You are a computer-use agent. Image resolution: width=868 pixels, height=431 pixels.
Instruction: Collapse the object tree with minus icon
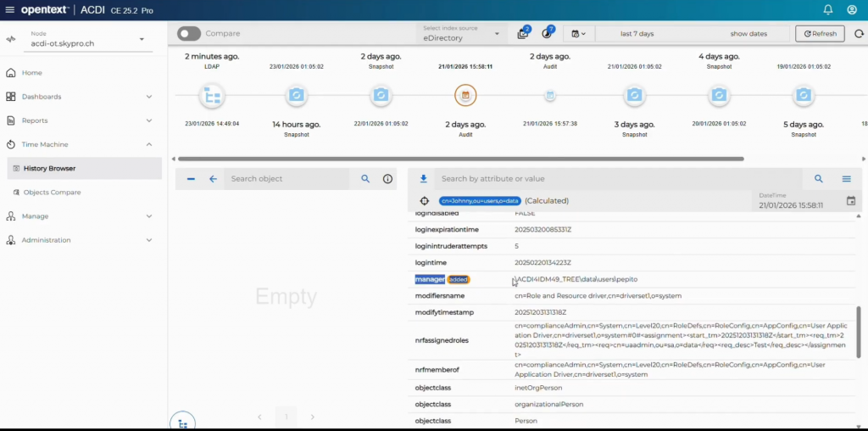[191, 179]
